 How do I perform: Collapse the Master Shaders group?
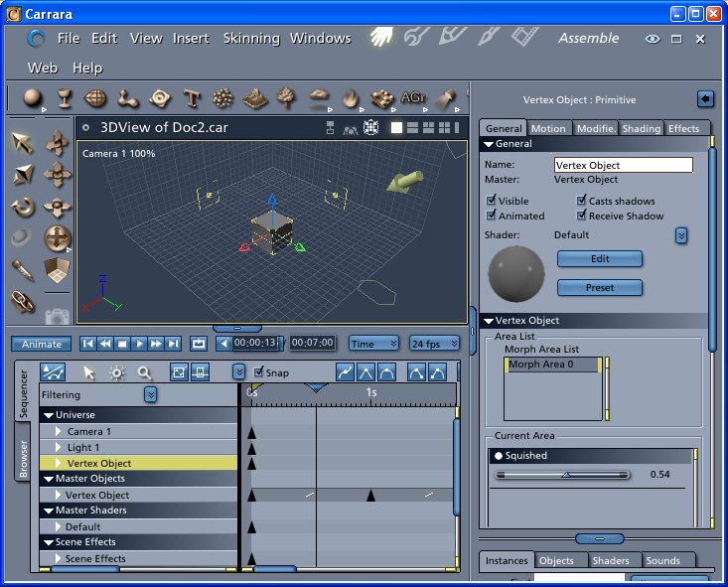click(49, 511)
